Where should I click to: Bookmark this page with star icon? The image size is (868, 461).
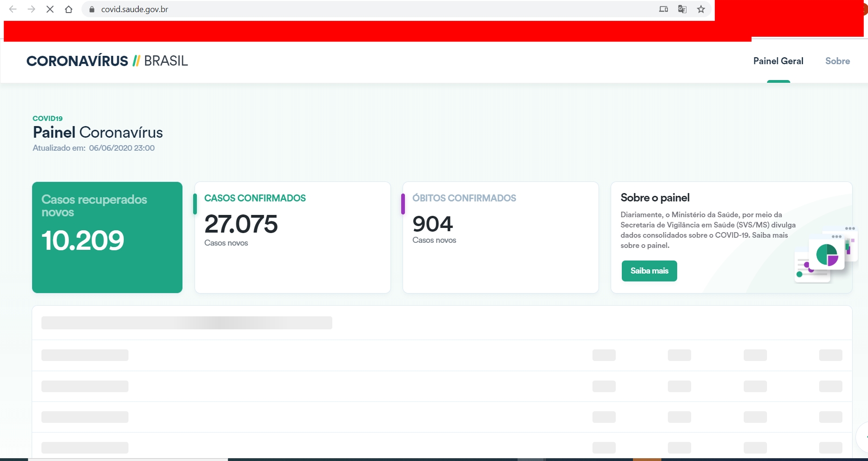pyautogui.click(x=701, y=9)
